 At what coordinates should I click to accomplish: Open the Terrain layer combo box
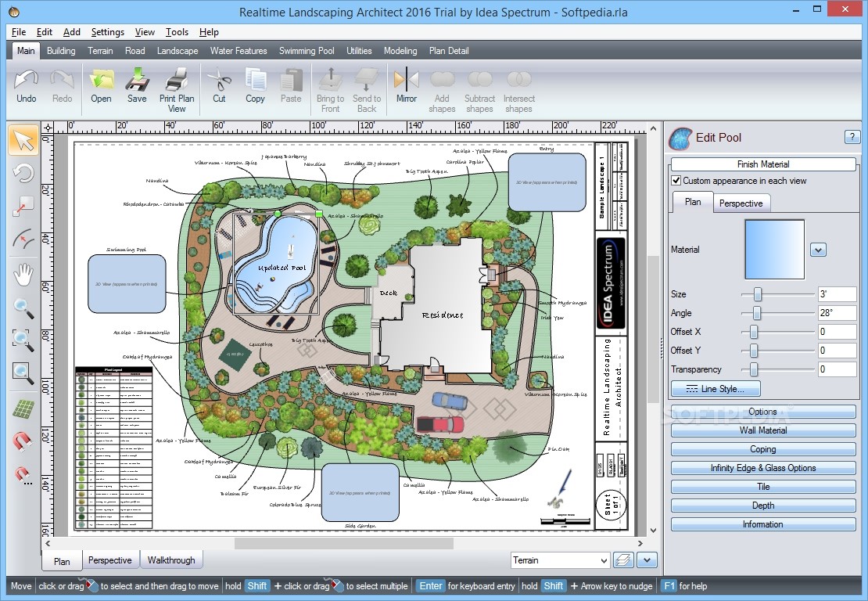tap(561, 560)
